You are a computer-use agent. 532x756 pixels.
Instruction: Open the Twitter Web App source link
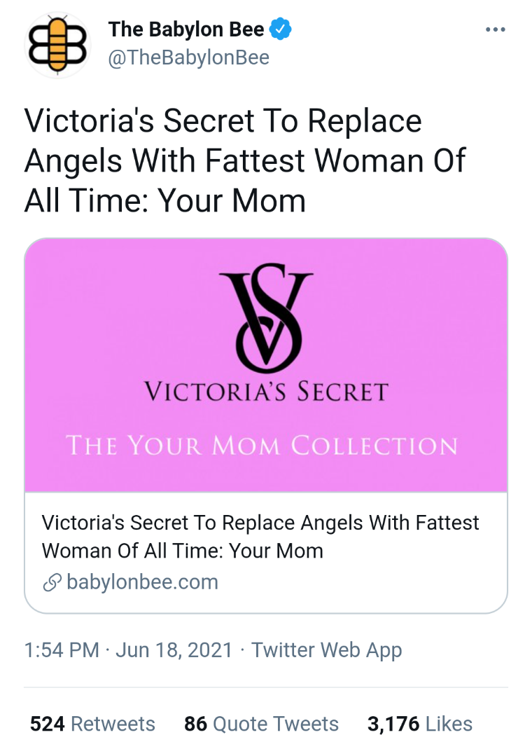click(327, 650)
